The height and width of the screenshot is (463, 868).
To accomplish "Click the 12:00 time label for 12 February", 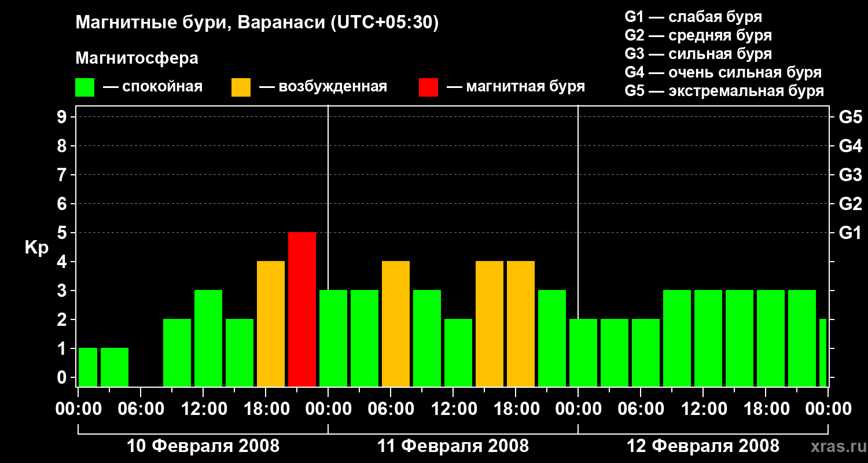I will point(703,409).
